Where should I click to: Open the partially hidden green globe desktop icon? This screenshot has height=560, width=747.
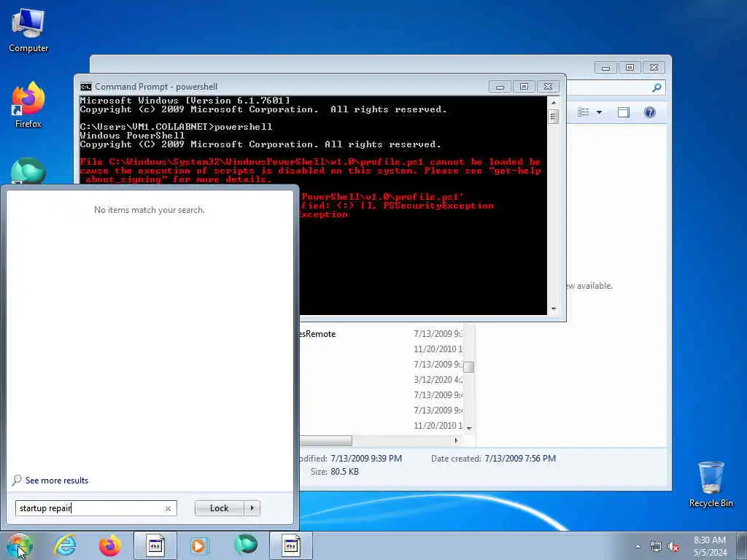[28, 171]
